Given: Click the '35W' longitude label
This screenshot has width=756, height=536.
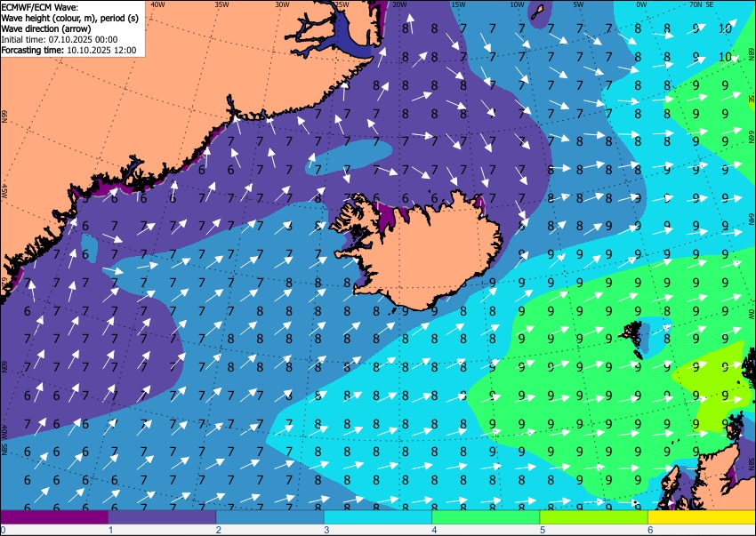Looking at the screenshot, I should 221,4.
